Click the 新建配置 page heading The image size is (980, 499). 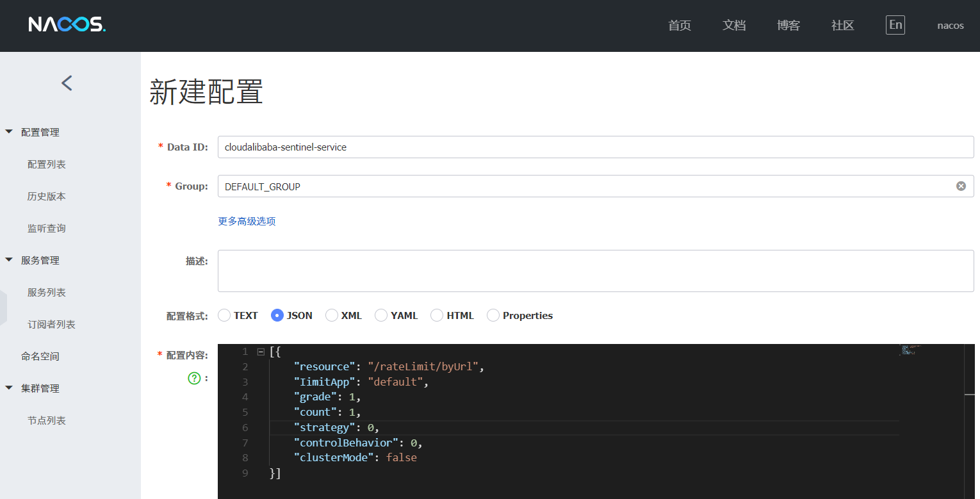[206, 93]
